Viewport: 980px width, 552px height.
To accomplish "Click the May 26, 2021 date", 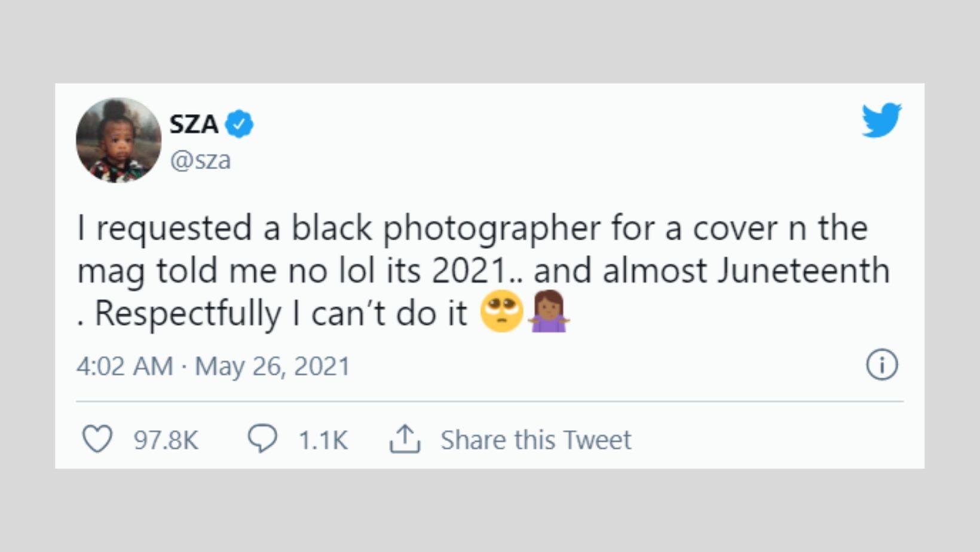I will click(272, 366).
